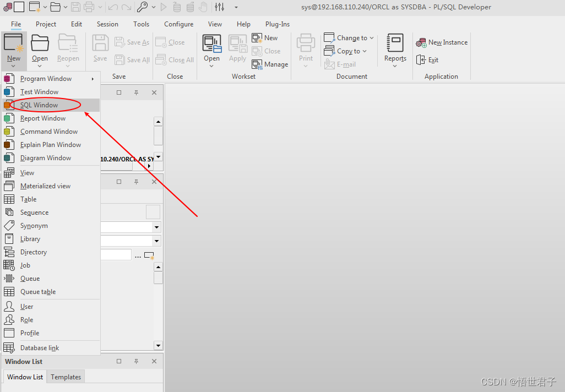The image size is (565, 392).
Task: Select SQL Window from the New menu
Action: (51, 105)
